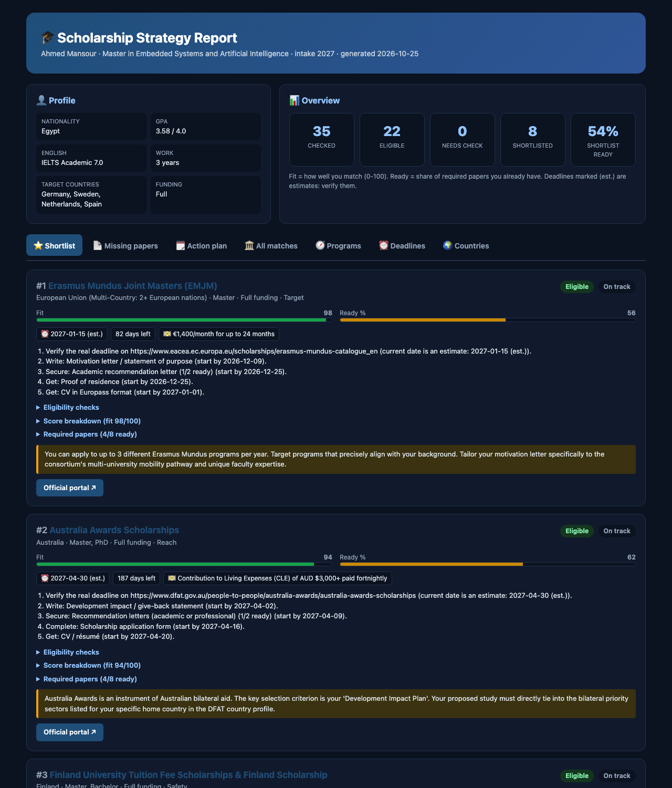Click the GPA 3.58 / 4.0 field
The image size is (672, 788).
tap(206, 127)
